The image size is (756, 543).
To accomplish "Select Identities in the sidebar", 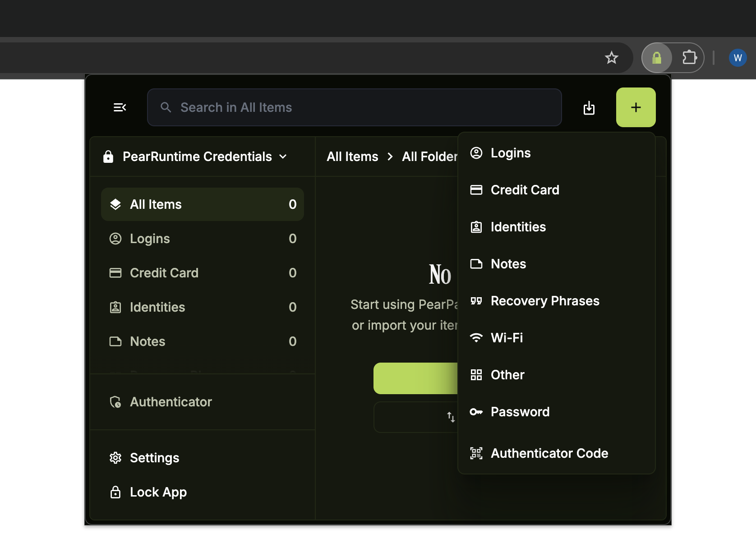I will (203, 307).
